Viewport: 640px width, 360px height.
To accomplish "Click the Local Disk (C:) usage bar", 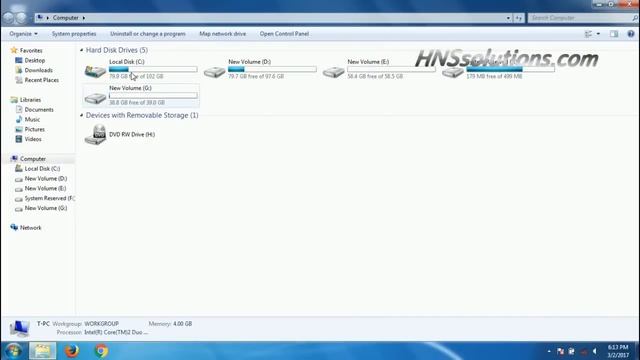I will 153,69.
